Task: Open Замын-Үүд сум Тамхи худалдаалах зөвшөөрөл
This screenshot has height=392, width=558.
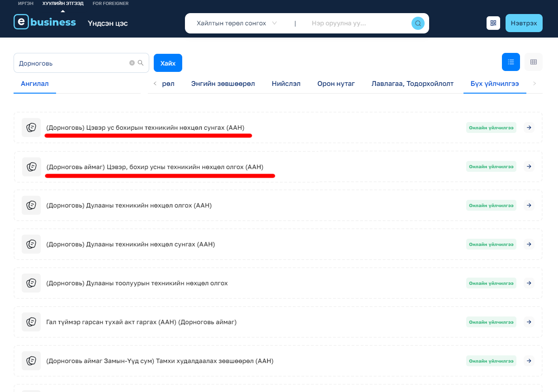Action: click(160, 361)
